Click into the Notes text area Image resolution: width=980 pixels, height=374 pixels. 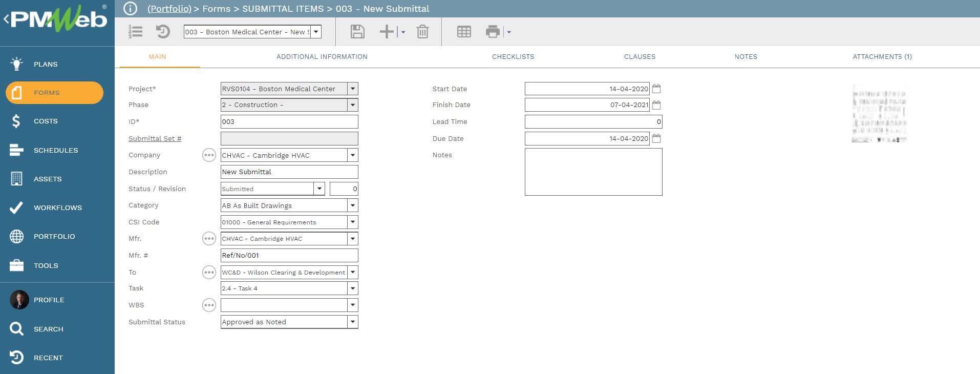click(x=593, y=172)
